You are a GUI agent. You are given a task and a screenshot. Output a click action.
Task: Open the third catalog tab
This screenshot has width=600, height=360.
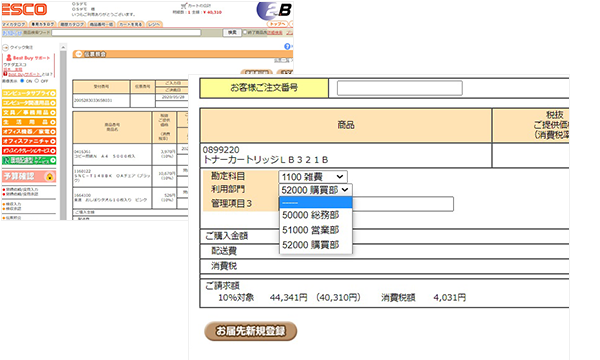(x=72, y=24)
